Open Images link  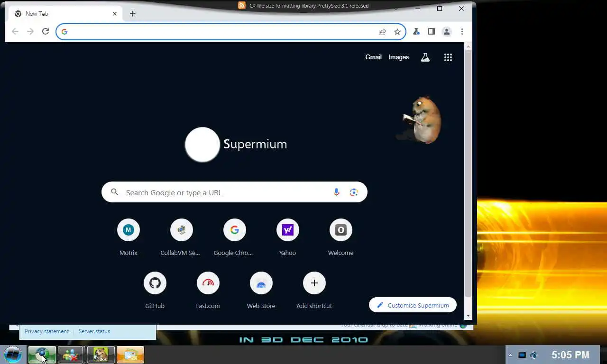pyautogui.click(x=398, y=57)
